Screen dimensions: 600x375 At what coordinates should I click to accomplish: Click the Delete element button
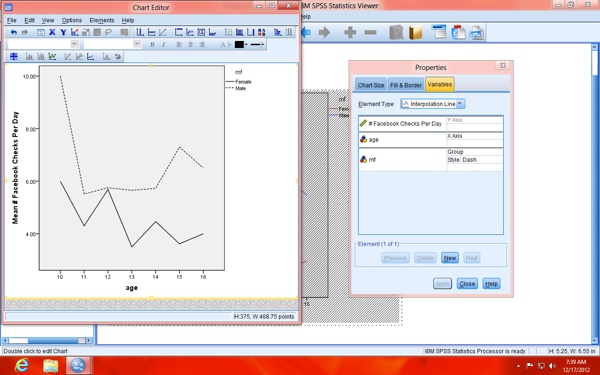point(425,258)
